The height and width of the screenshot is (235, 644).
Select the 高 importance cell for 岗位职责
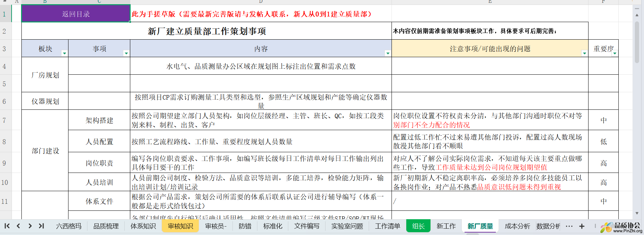coord(603,163)
